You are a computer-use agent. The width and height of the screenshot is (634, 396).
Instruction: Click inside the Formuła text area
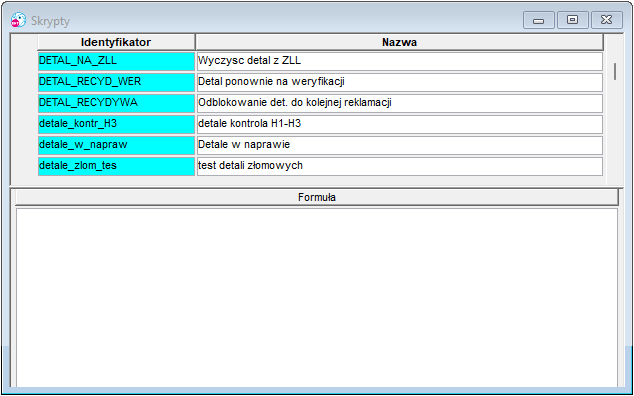(x=317, y=297)
